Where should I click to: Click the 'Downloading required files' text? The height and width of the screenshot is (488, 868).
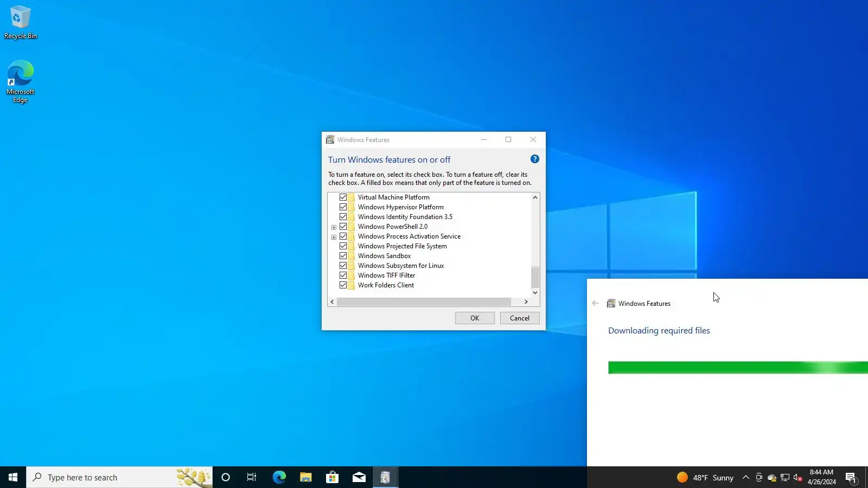659,331
